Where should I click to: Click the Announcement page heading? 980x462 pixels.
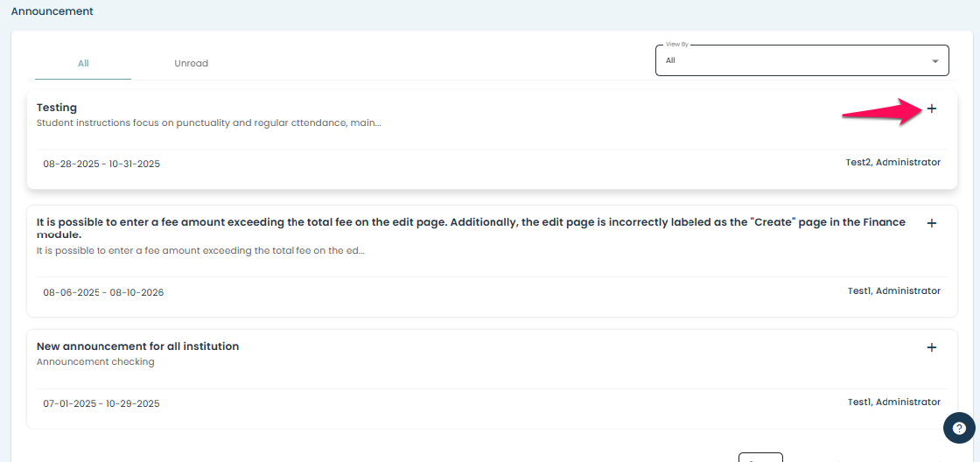52,11
